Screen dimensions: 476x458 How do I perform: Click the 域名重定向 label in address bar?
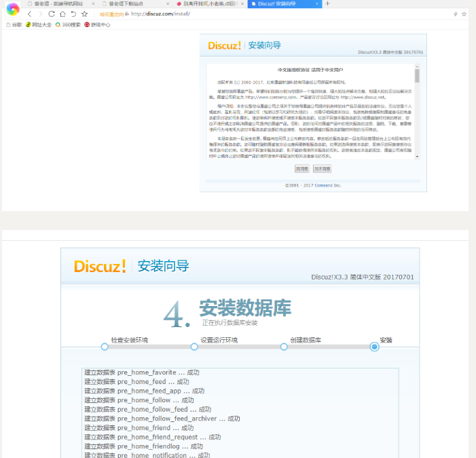[x=111, y=14]
